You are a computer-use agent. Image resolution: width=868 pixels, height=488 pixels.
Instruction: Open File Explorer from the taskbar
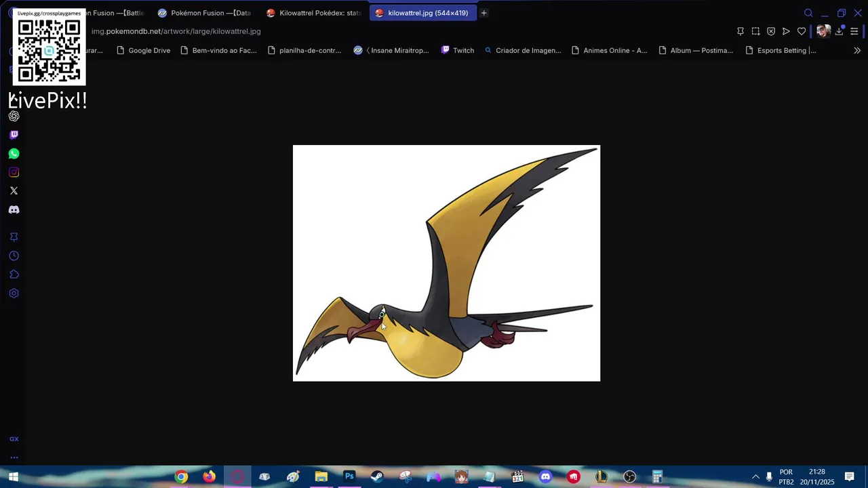(x=321, y=477)
